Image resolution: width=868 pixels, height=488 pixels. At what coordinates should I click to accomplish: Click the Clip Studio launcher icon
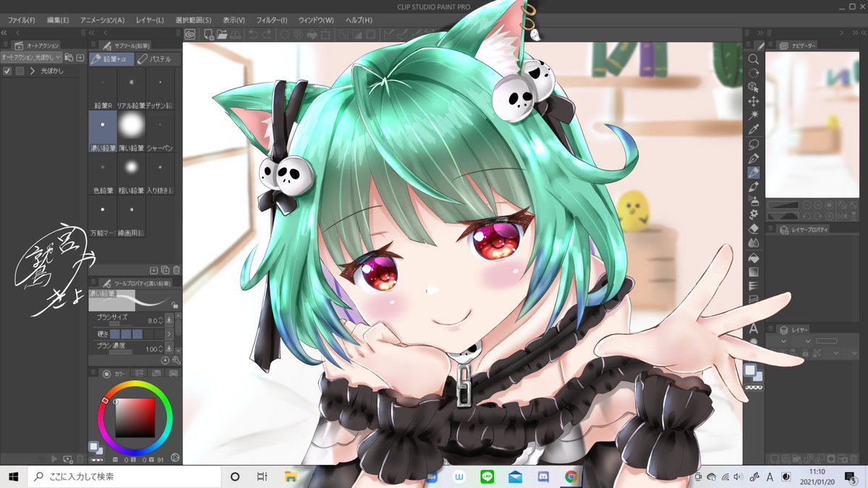[190, 34]
